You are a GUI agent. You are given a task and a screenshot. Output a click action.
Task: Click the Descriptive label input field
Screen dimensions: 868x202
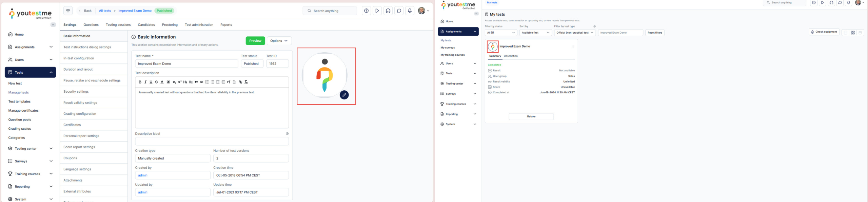pyautogui.click(x=212, y=141)
